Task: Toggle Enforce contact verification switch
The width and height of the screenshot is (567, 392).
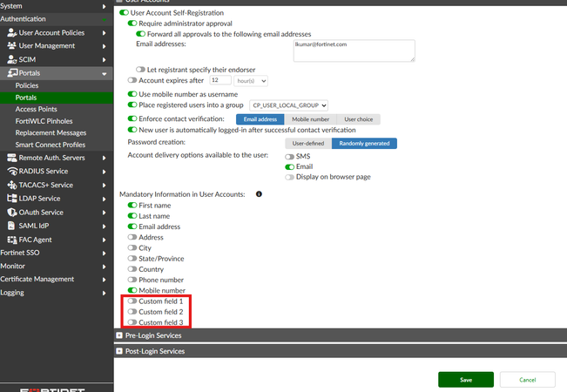Action: click(x=132, y=118)
